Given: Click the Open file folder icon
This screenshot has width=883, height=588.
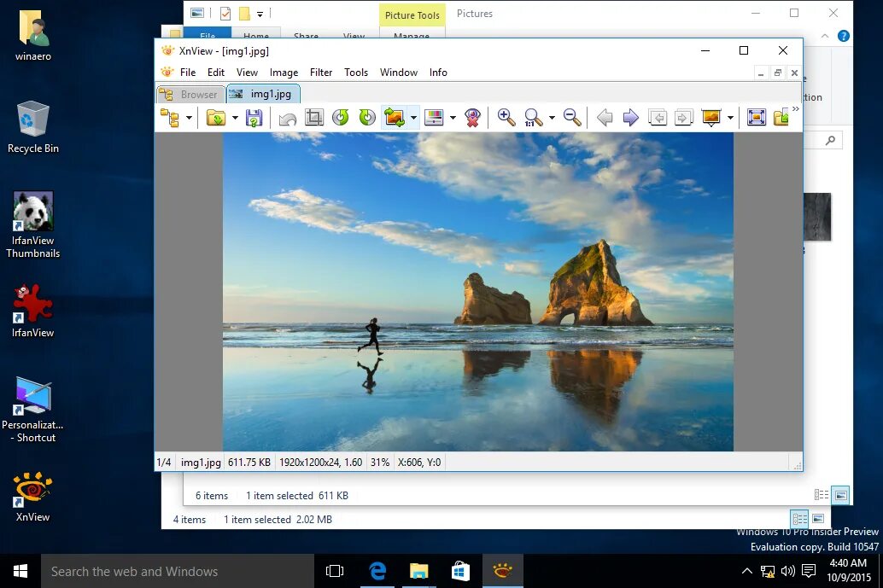Looking at the screenshot, I should [216, 118].
